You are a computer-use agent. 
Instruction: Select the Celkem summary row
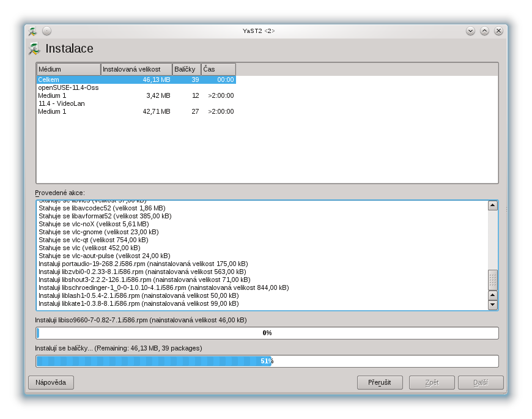136,80
